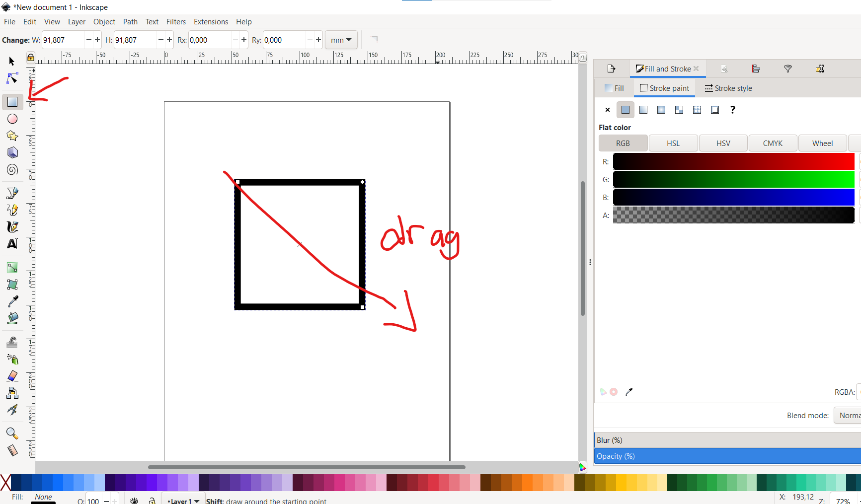Select the Dropper tool
Screen dimensions: 861x504
pyautogui.click(x=12, y=301)
